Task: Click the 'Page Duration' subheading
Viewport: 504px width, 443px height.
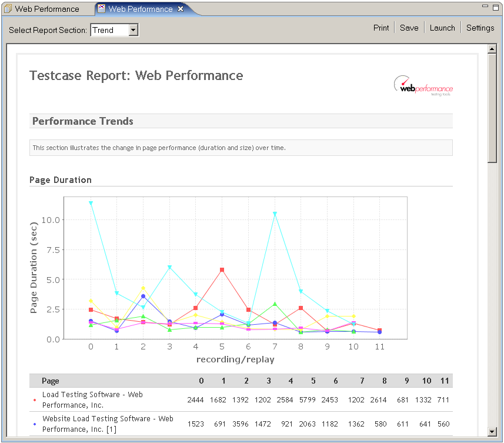Action: 61,180
